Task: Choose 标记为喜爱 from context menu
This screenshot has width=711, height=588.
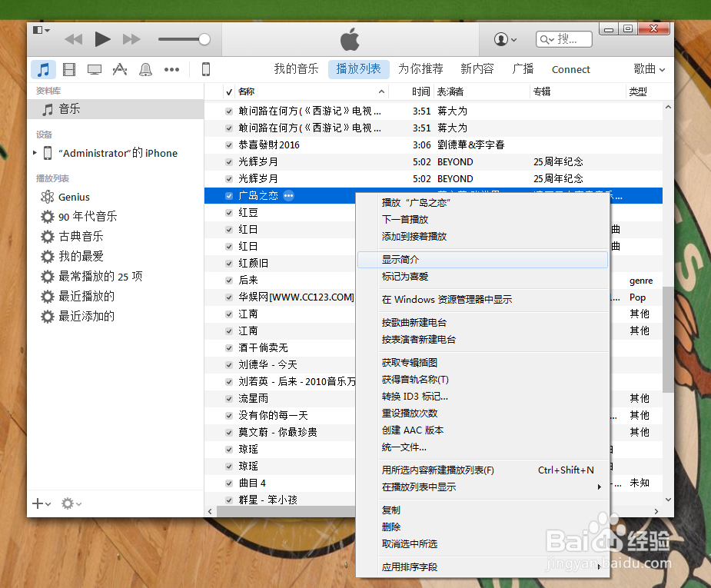Action: click(483, 277)
